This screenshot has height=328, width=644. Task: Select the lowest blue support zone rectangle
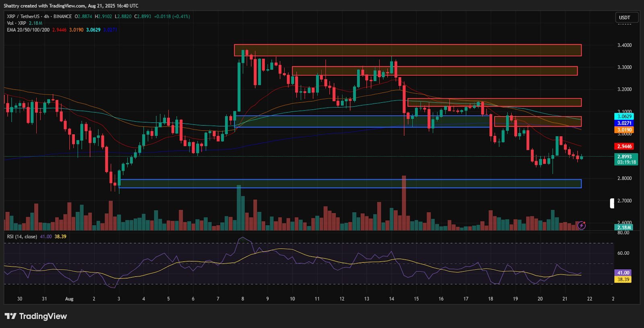[350, 184]
